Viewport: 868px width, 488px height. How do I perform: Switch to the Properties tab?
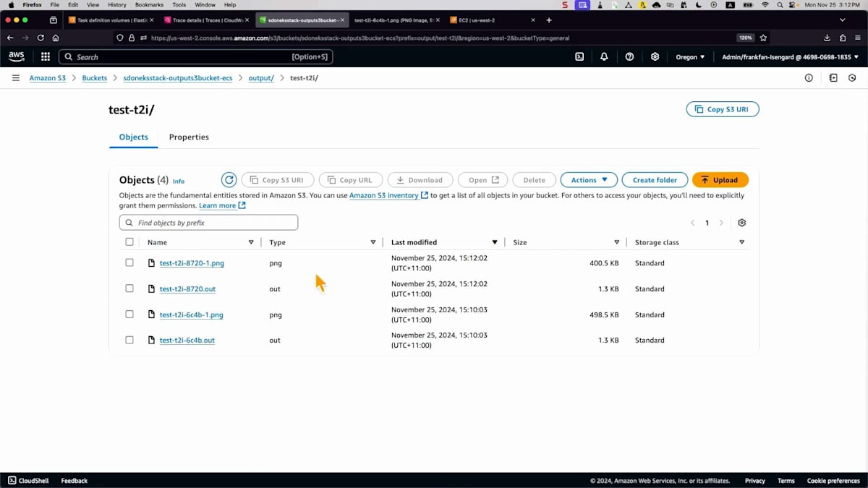[x=189, y=137]
